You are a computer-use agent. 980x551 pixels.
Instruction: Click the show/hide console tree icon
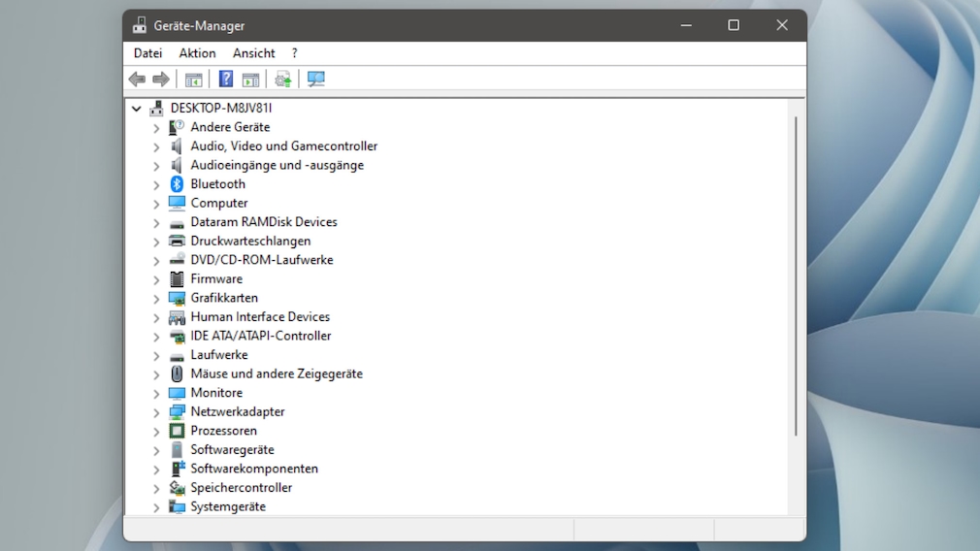coord(193,79)
